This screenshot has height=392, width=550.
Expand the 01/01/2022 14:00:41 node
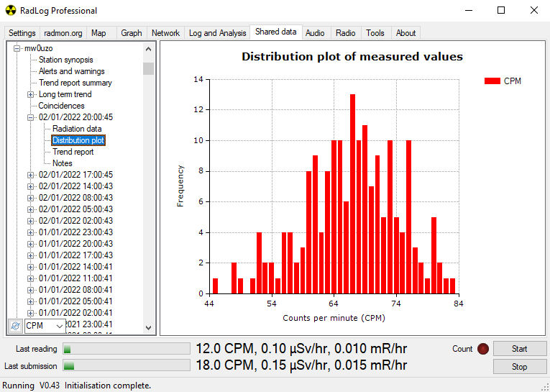tap(31, 267)
